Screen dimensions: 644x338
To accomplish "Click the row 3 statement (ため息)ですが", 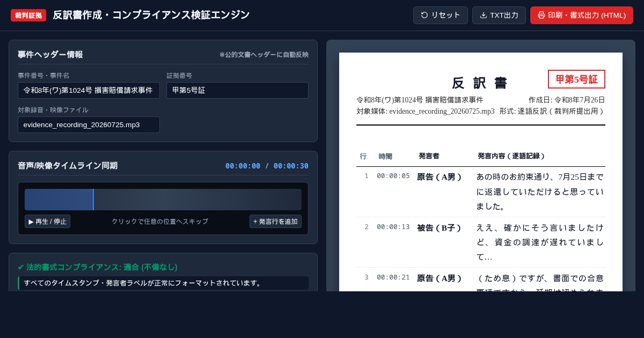I will [540, 282].
